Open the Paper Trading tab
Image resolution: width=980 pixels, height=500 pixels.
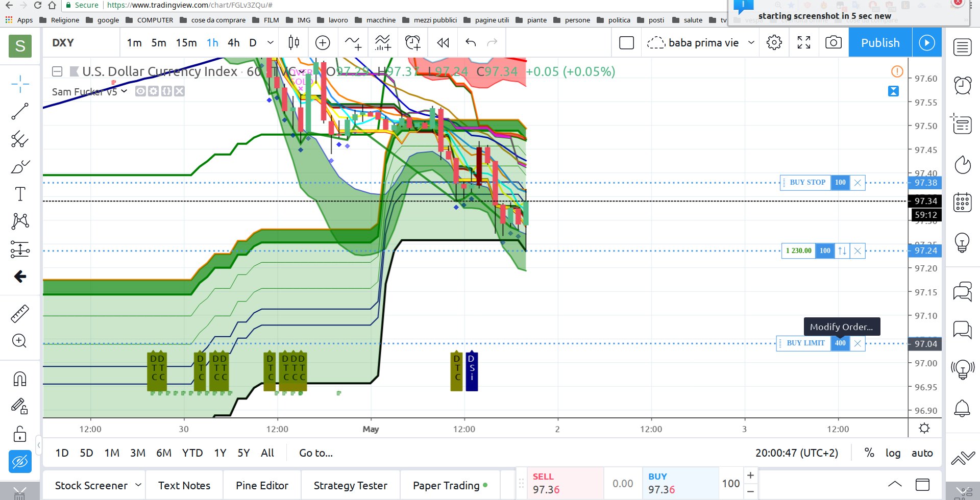tap(450, 486)
